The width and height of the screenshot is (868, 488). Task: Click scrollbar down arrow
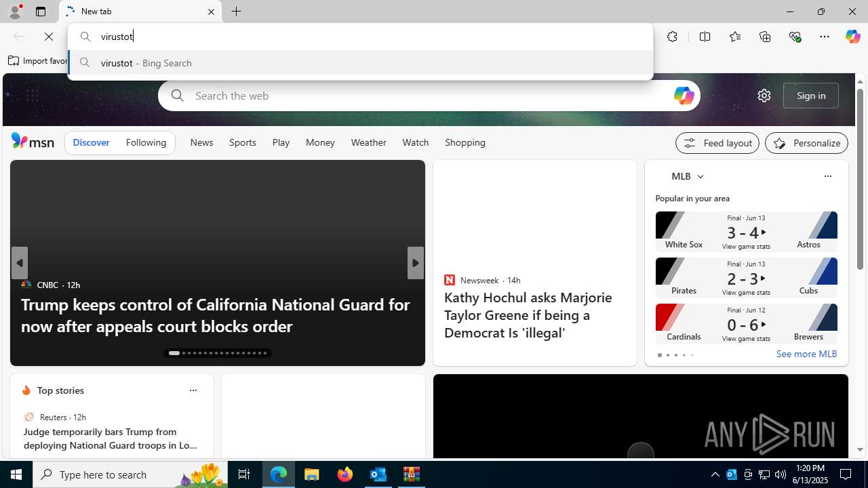point(860,449)
